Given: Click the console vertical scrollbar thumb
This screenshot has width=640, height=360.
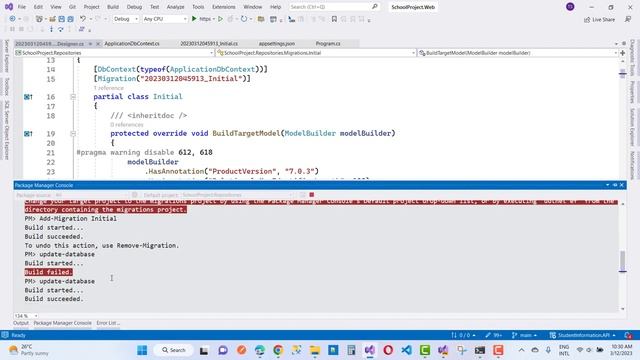Looking at the screenshot, I should tap(622, 261).
